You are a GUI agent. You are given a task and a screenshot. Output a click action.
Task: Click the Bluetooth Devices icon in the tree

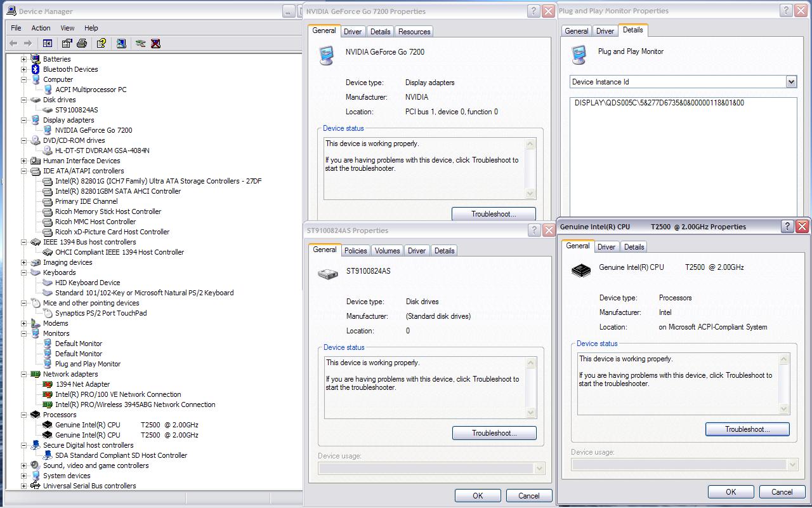[36, 69]
